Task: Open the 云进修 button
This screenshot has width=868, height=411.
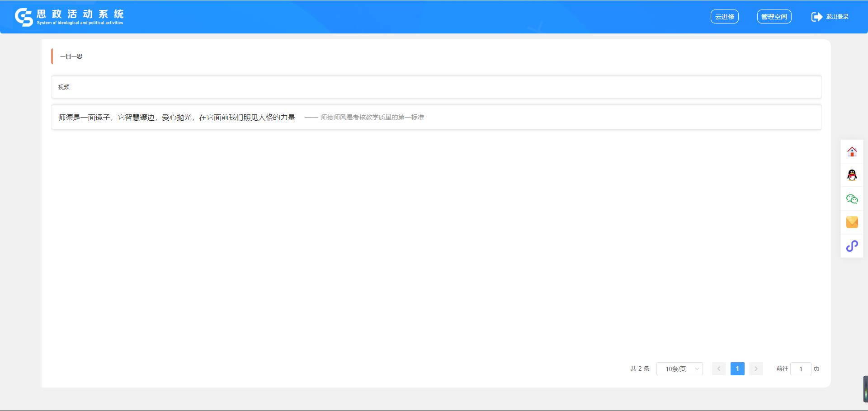Action: 724,17
